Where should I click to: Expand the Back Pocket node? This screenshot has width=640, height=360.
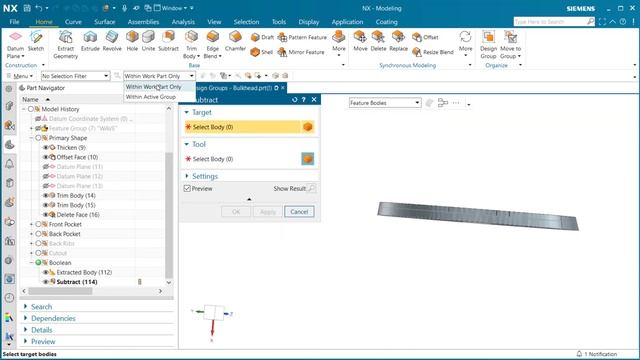click(x=31, y=234)
